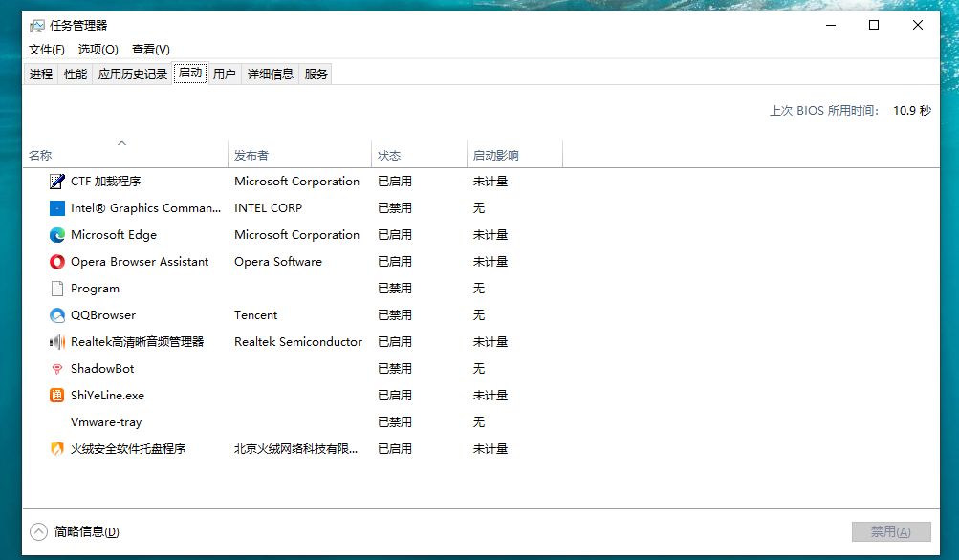The height and width of the screenshot is (560, 959).
Task: Click Opera Software publisher cell
Action: click(x=278, y=262)
